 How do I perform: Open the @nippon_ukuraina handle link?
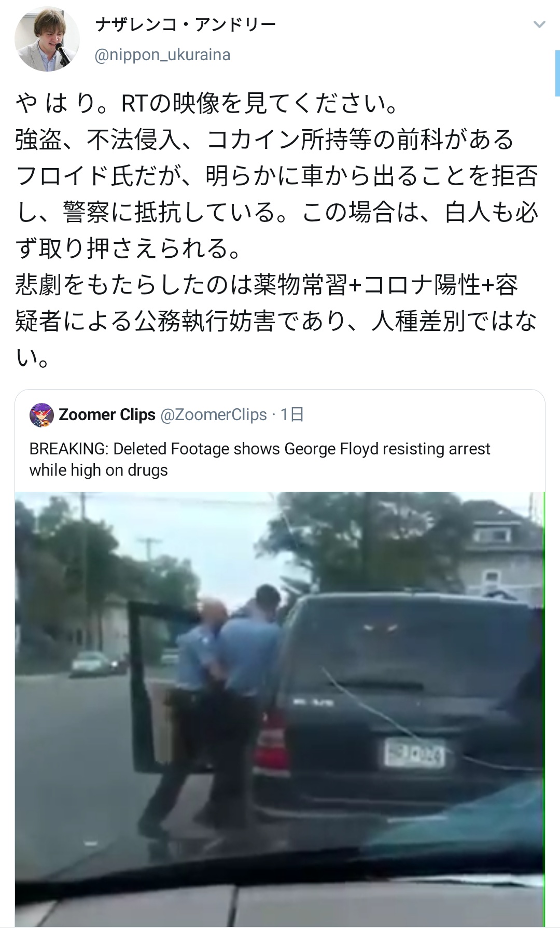(x=163, y=54)
